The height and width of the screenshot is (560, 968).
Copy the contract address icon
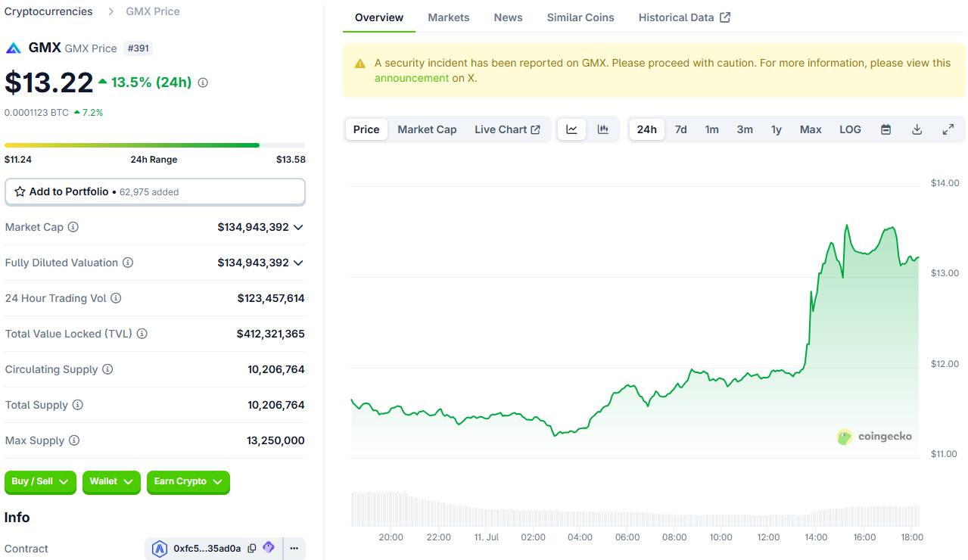tap(252, 548)
